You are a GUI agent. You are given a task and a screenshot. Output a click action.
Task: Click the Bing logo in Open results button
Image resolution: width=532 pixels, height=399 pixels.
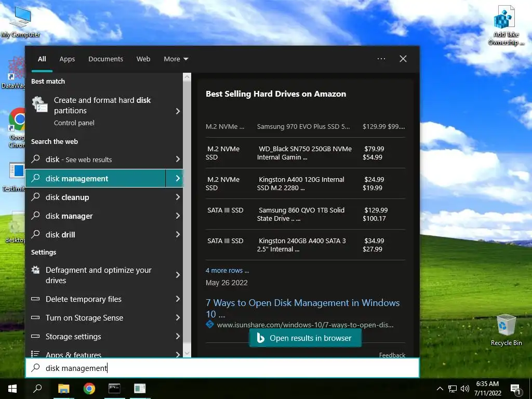[x=260, y=338]
